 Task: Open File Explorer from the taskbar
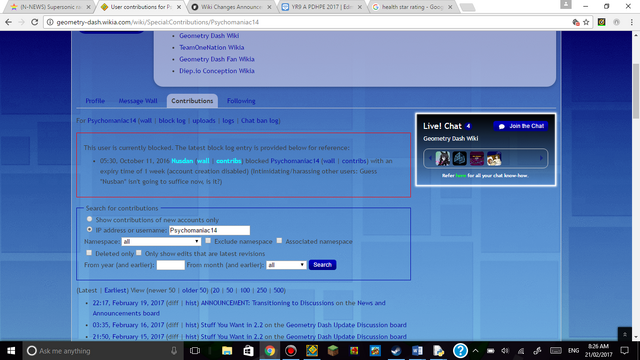(227, 351)
